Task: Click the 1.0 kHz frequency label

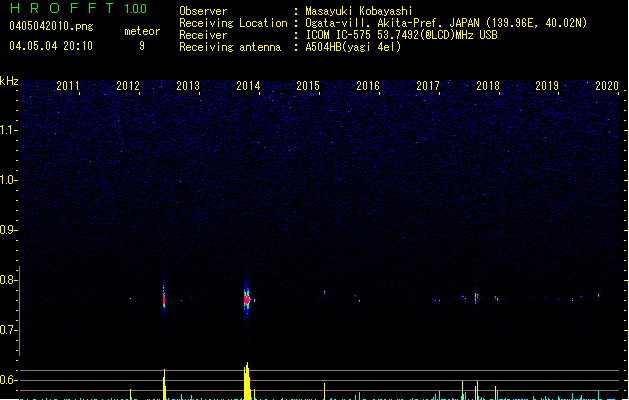Action: click(x=8, y=180)
